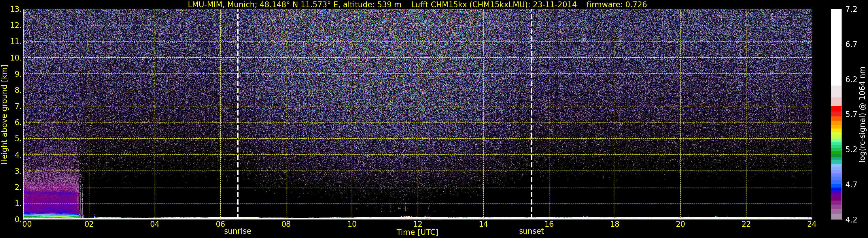This screenshot has height=238, width=868.
Task: Click the "12." tick on the height axis
Action: coord(16,25)
